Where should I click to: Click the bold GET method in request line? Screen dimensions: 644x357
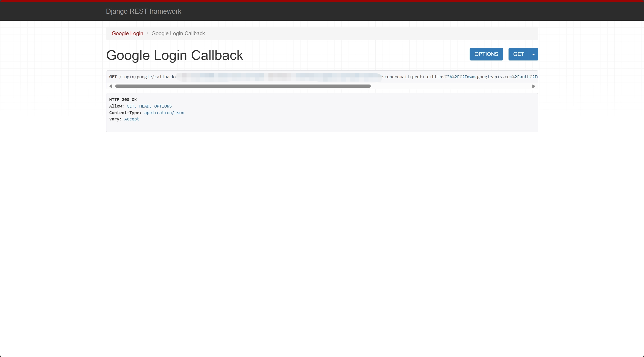click(x=113, y=77)
